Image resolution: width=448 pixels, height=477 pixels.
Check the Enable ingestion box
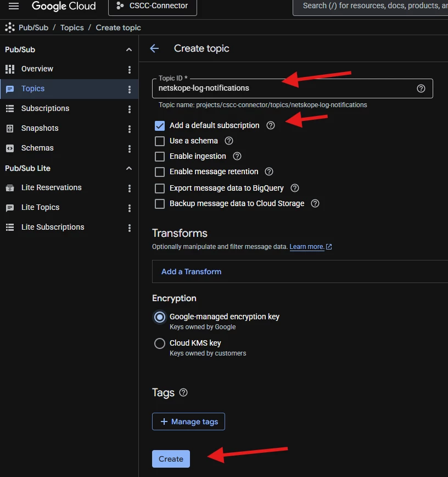pyautogui.click(x=160, y=157)
